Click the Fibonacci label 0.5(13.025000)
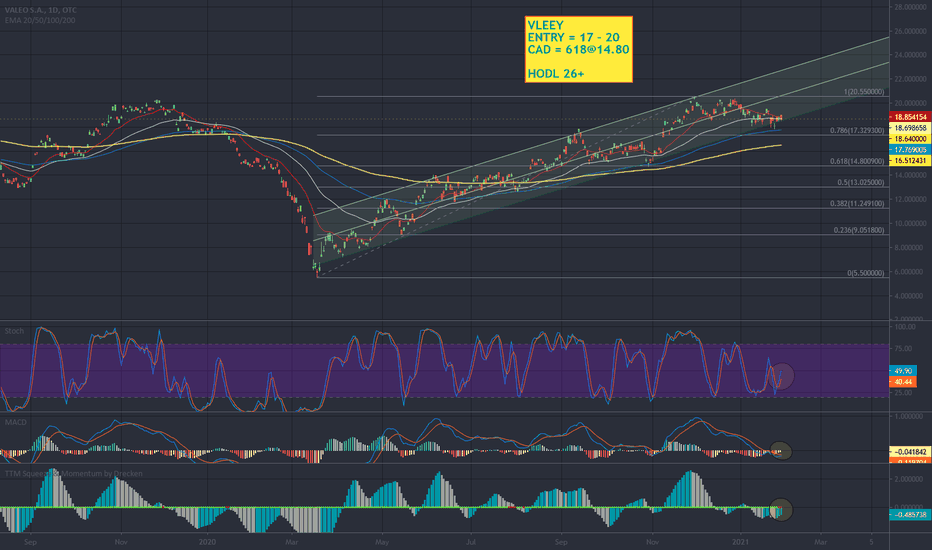The image size is (932, 550). (861, 183)
